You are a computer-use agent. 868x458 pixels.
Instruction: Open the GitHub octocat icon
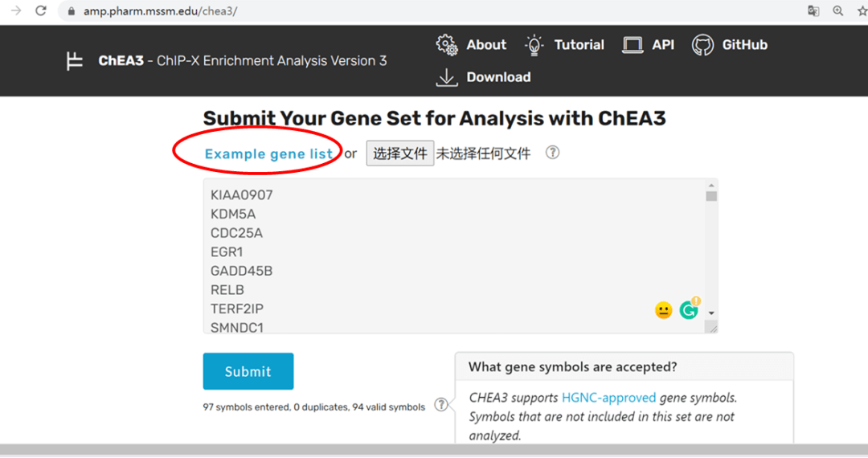(x=702, y=45)
